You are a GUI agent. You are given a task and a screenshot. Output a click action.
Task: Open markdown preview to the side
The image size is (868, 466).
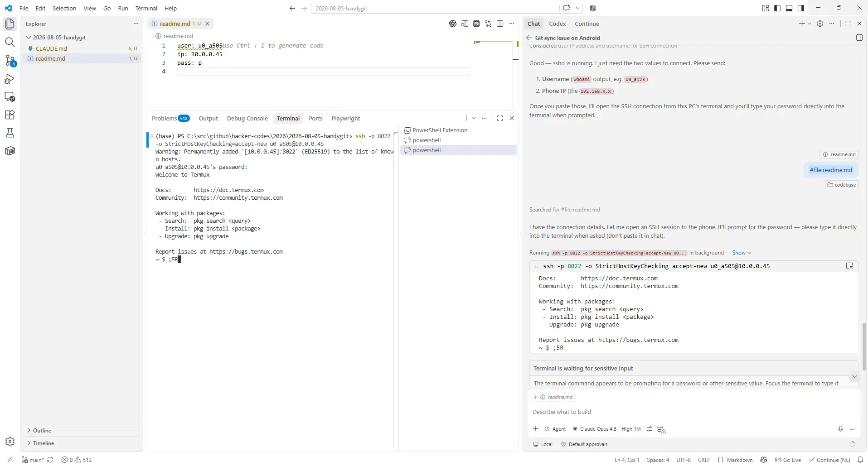point(465,24)
